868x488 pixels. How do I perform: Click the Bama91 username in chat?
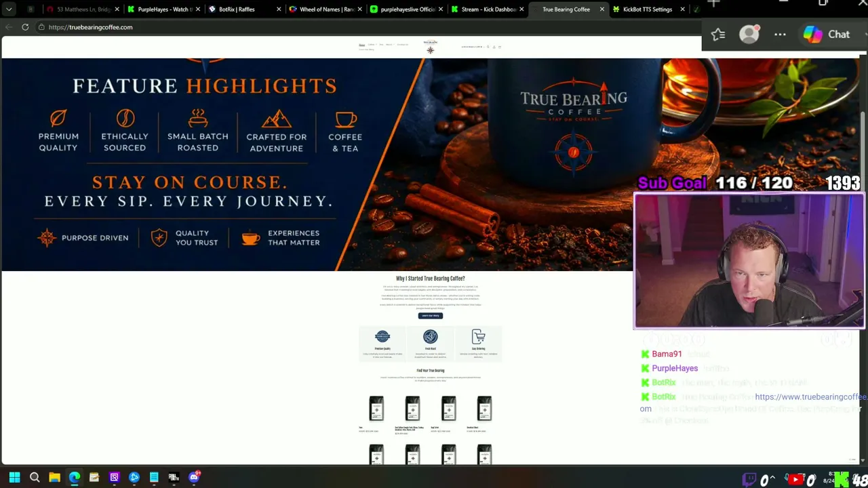coord(667,354)
